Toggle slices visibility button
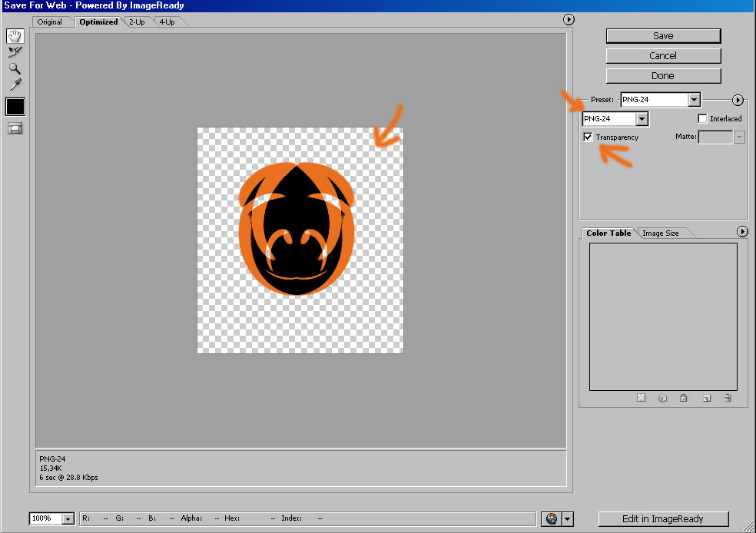This screenshot has width=756, height=533. (x=15, y=128)
